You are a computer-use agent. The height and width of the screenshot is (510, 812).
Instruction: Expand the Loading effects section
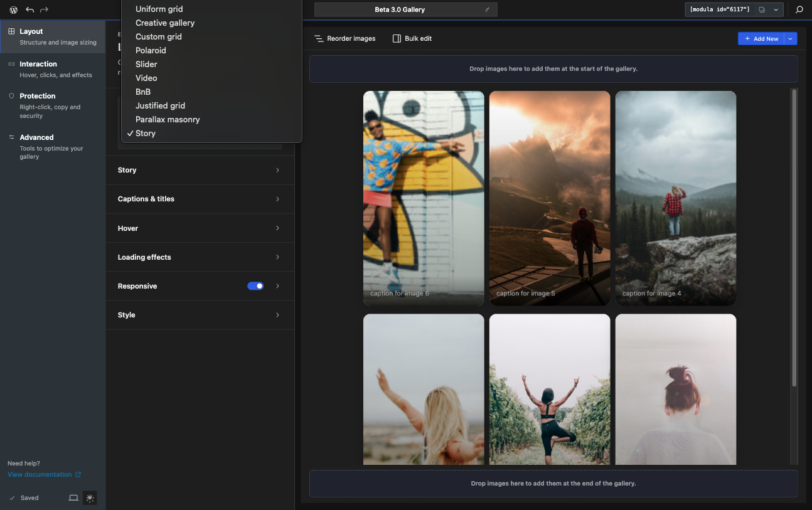pyautogui.click(x=200, y=257)
